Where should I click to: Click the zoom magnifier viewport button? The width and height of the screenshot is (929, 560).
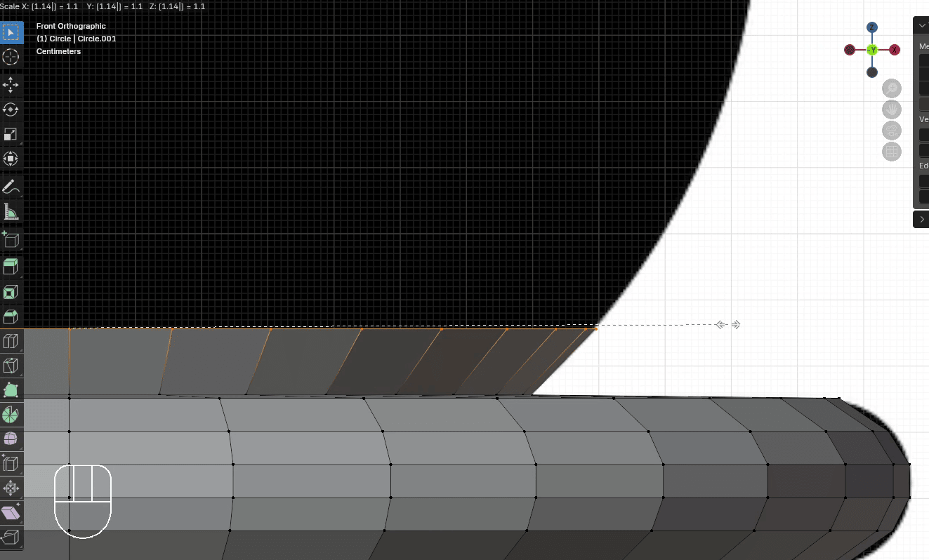pyautogui.click(x=892, y=88)
